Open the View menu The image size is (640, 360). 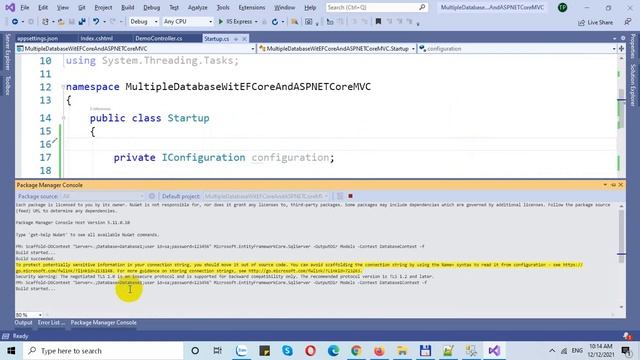[62, 7]
